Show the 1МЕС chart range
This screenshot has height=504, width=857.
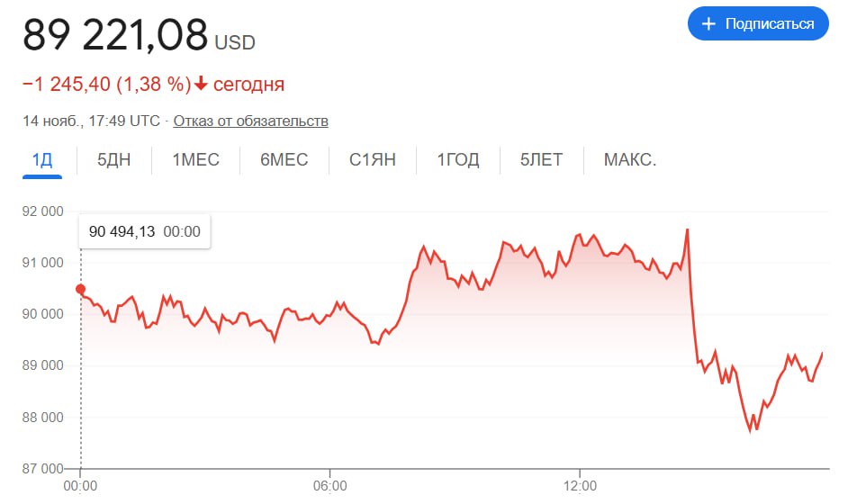tap(195, 160)
